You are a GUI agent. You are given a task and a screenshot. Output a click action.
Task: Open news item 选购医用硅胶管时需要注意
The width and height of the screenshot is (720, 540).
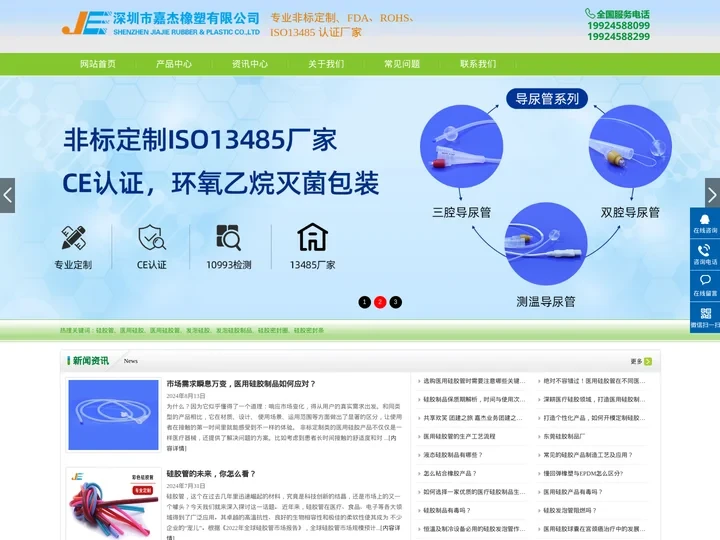(x=474, y=381)
